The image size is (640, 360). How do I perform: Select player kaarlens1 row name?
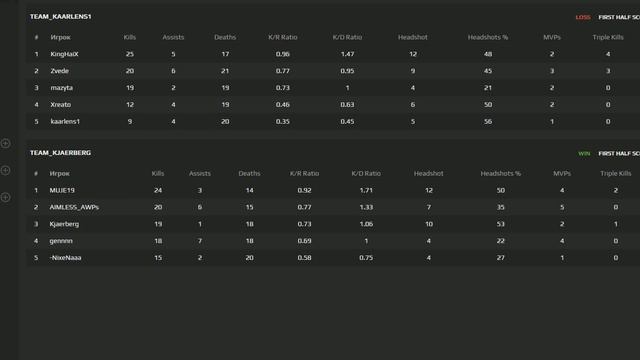tap(65, 121)
